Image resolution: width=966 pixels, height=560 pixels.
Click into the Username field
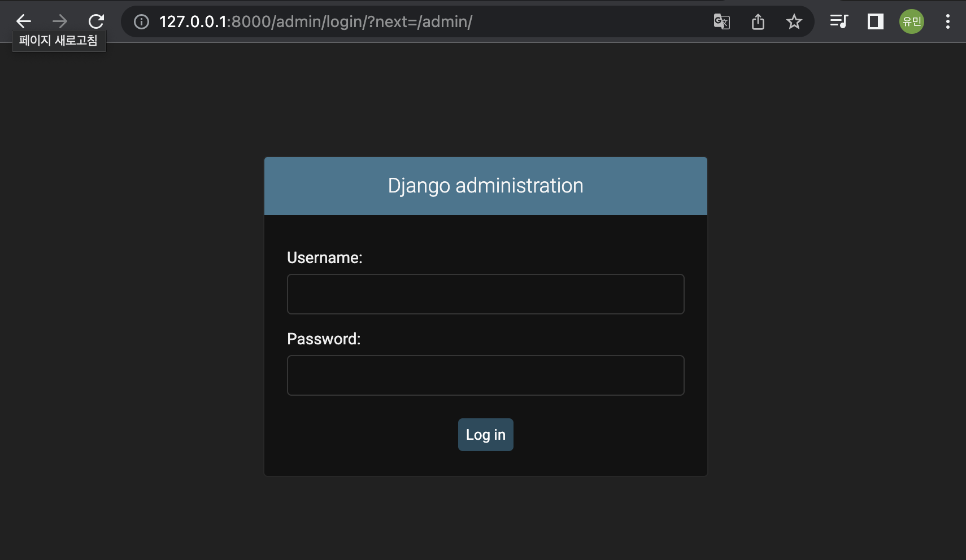pyautogui.click(x=486, y=294)
